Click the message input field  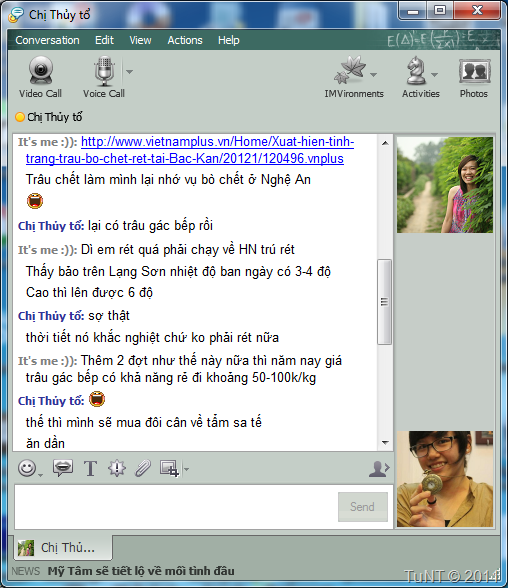pyautogui.click(x=175, y=507)
